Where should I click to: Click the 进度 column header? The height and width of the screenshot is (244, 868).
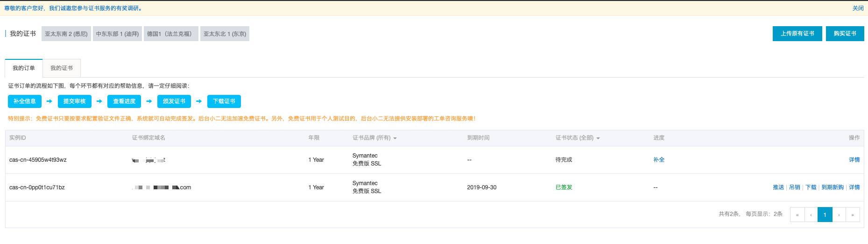(659, 138)
